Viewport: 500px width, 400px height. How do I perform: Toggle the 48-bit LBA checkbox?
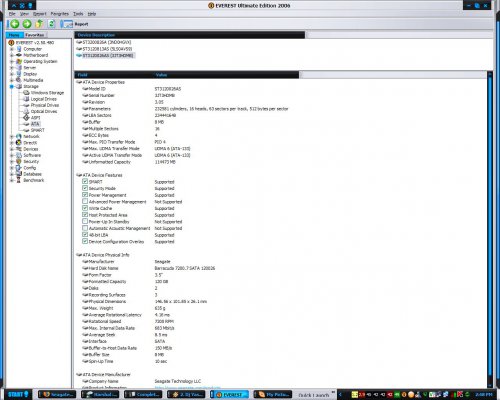coord(85,235)
